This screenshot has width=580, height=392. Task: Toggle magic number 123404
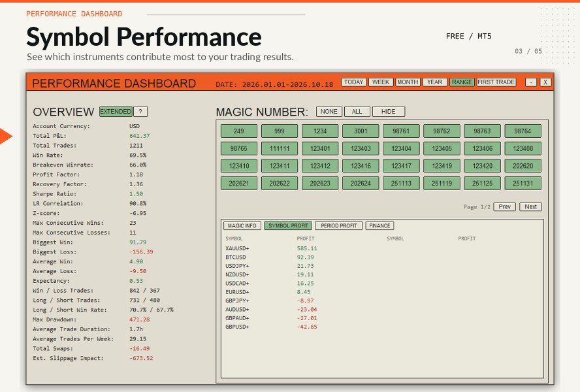point(401,148)
